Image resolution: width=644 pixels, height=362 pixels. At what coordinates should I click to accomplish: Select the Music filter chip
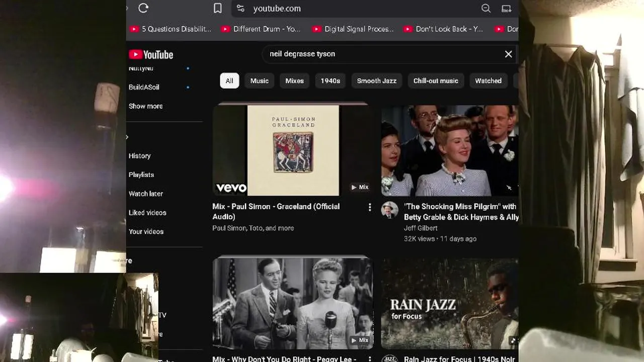[260, 80]
